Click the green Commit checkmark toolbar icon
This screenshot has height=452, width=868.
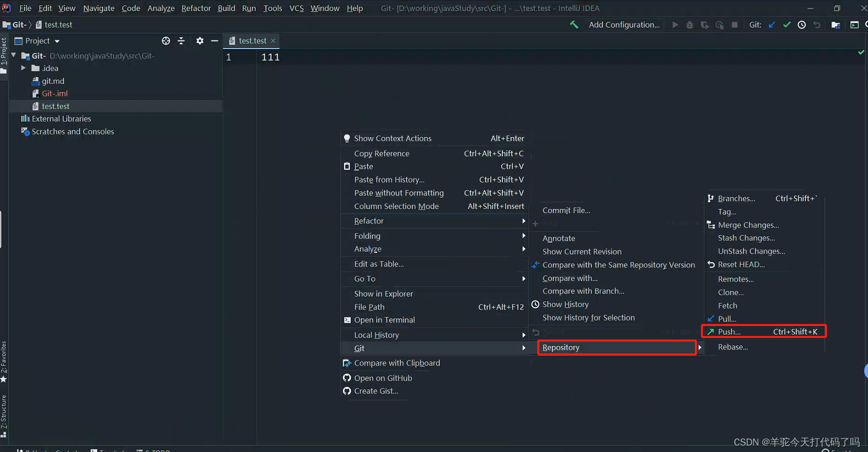click(786, 24)
